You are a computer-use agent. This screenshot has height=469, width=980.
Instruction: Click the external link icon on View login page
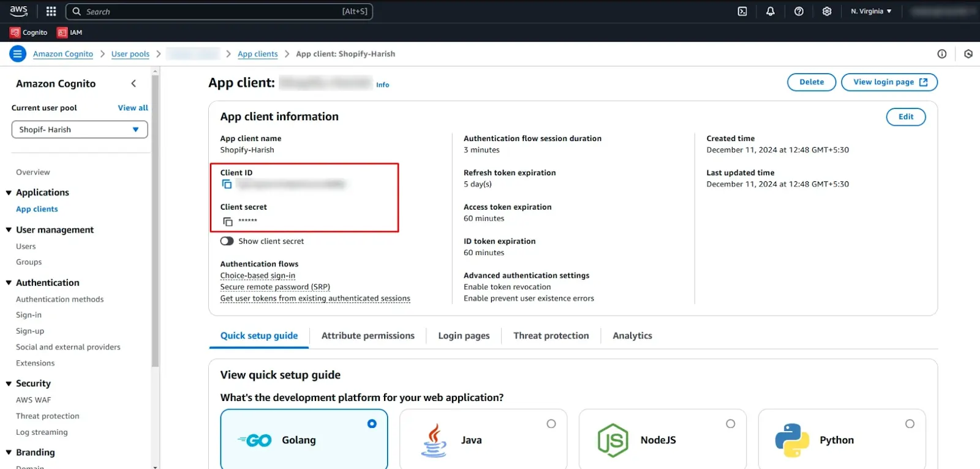[x=924, y=82]
